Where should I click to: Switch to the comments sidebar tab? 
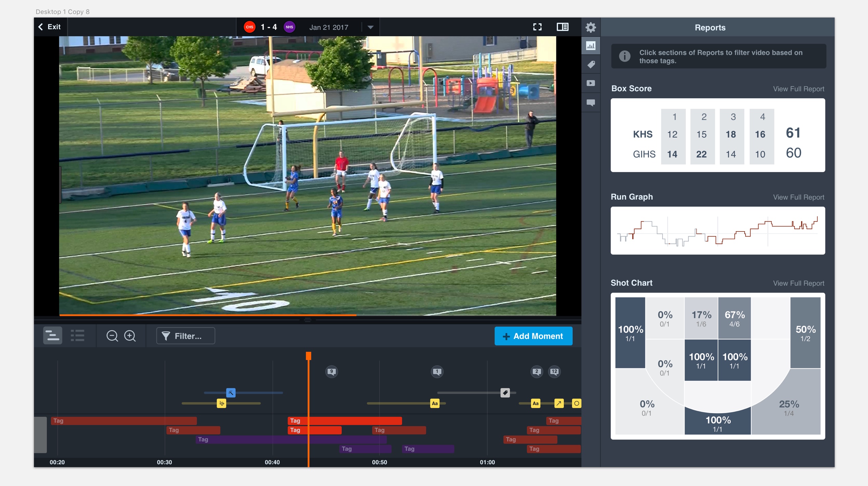pos(591,102)
